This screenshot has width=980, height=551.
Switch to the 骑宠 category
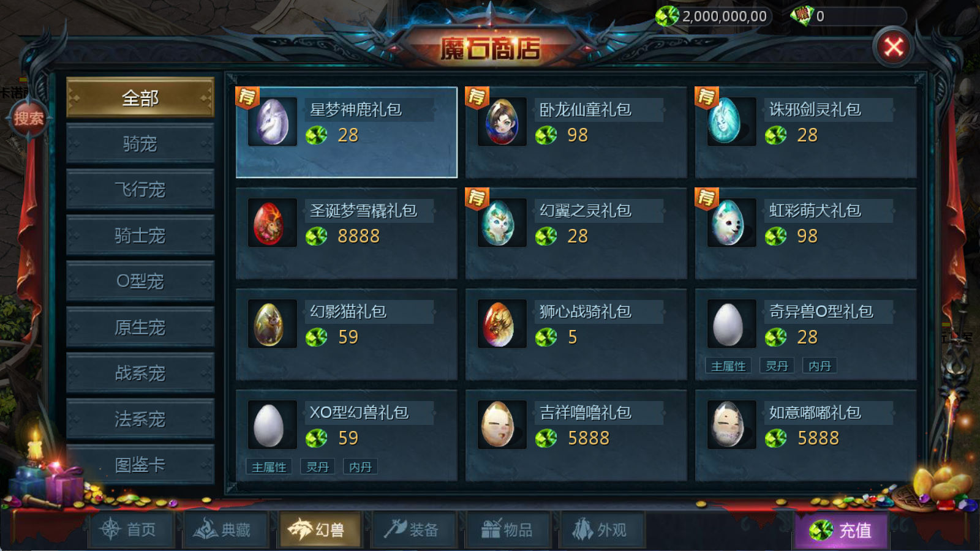pos(140,144)
